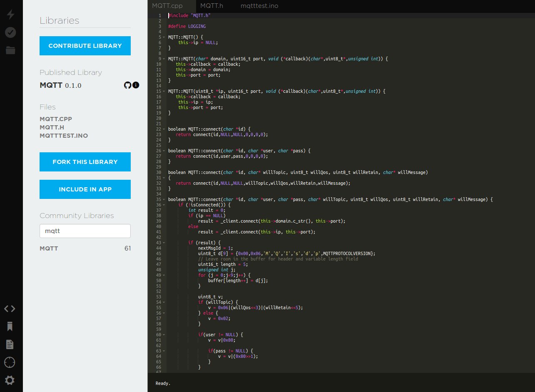Screen dimensions: 535x392
Task: Click the "int result = 0;" code line
Action: coord(207,210)
